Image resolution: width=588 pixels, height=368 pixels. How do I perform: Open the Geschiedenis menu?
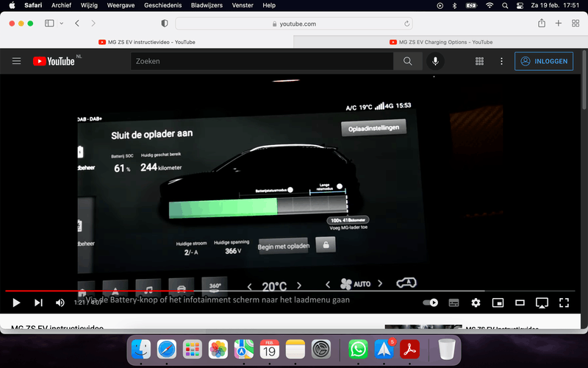pos(162,5)
